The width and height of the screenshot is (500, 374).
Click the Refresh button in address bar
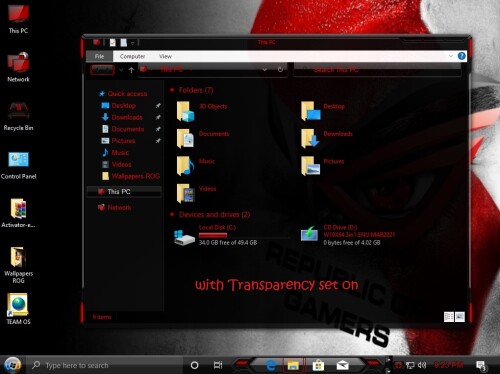coord(280,69)
